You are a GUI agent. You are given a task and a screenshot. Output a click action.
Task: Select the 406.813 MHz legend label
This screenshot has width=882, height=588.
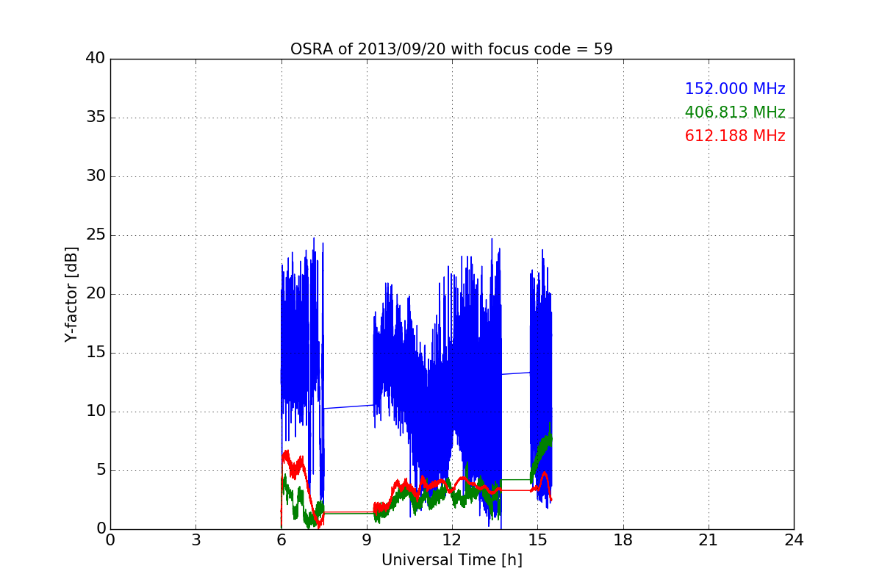[735, 112]
